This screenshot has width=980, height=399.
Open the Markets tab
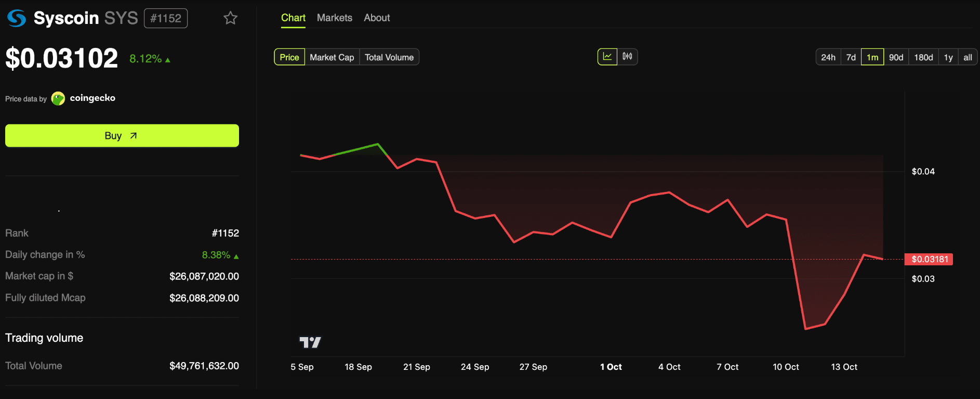coord(335,18)
